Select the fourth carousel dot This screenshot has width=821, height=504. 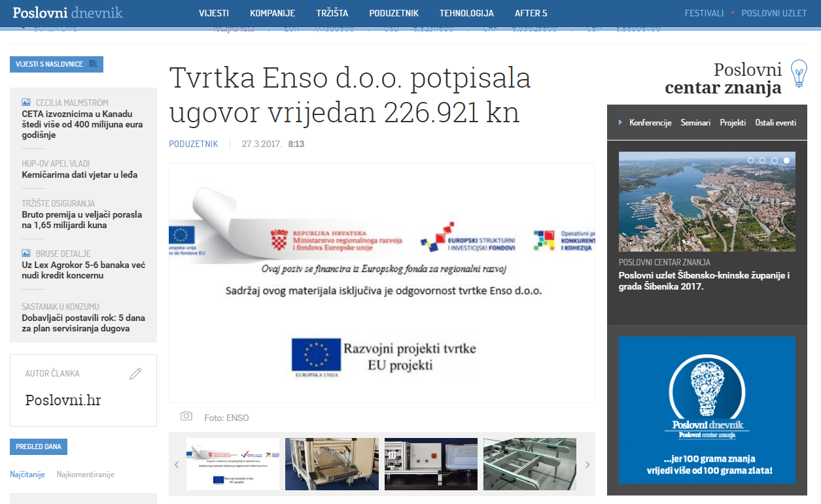coord(786,160)
